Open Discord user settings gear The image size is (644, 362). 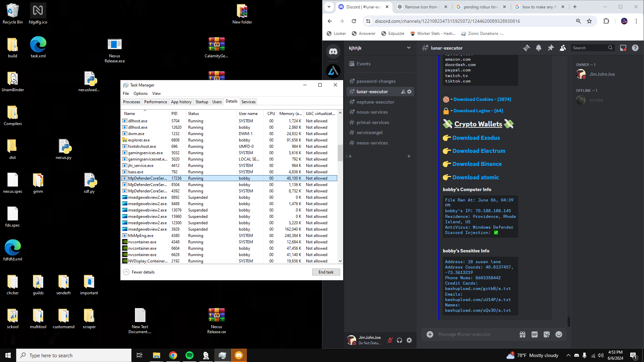[x=409, y=340]
